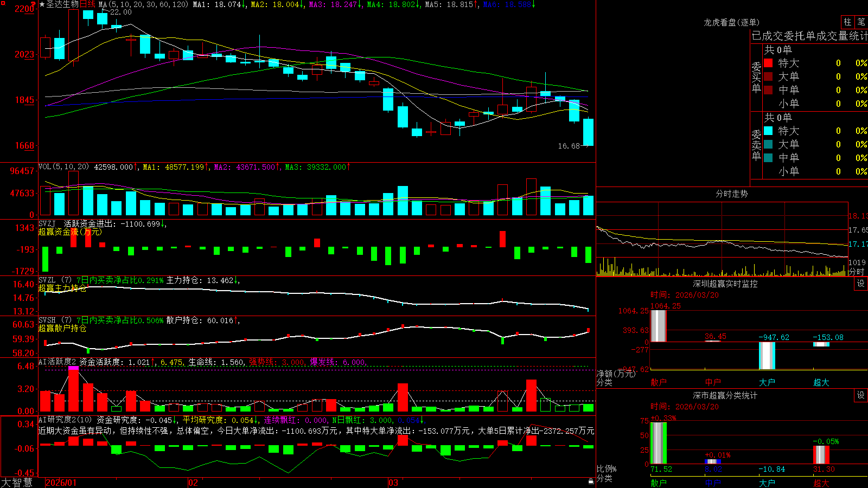The height and width of the screenshot is (488, 868).
Task: Click 超大 label in 深市超赢分类统计 chart
Action: 821,483
